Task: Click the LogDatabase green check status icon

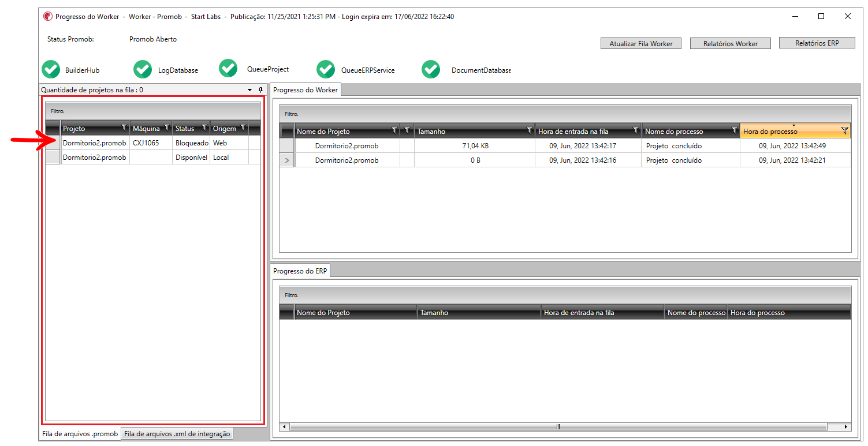Action: click(x=143, y=69)
